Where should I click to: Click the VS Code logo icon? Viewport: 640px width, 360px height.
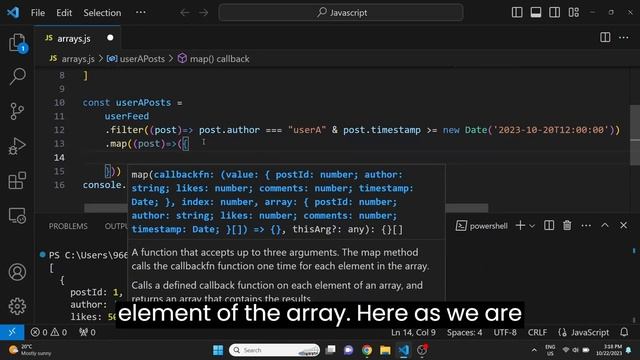(x=13, y=13)
